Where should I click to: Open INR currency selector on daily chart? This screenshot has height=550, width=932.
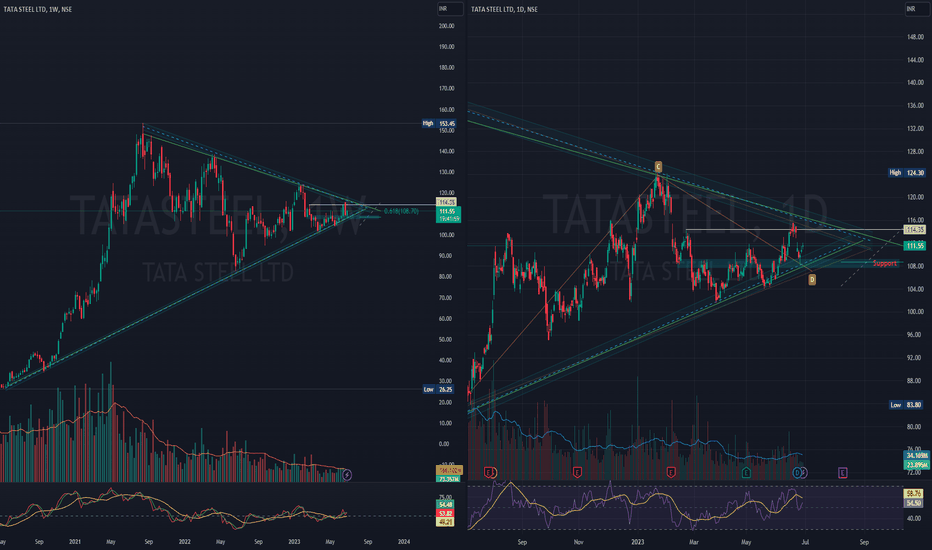pos(917,9)
